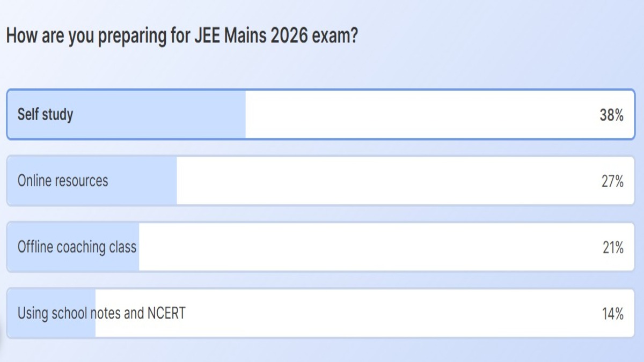The width and height of the screenshot is (644, 362).
Task: Click the 38% result value
Action: 611,115
